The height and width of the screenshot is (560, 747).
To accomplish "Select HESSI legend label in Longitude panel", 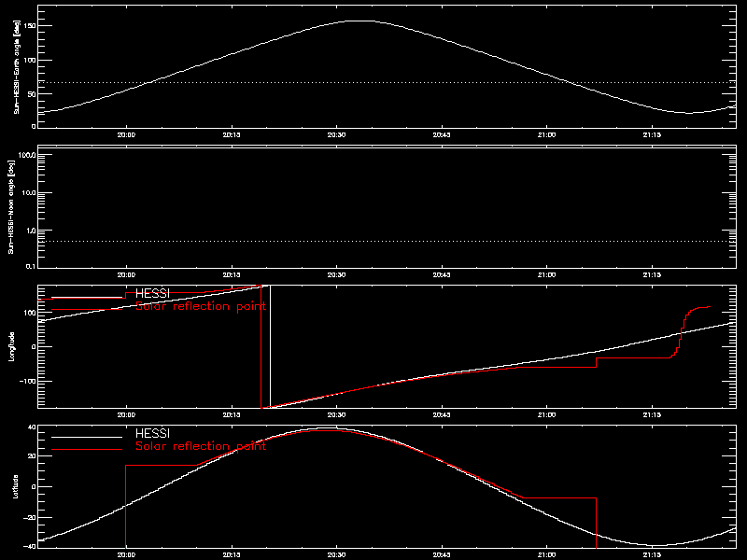I will (x=152, y=293).
